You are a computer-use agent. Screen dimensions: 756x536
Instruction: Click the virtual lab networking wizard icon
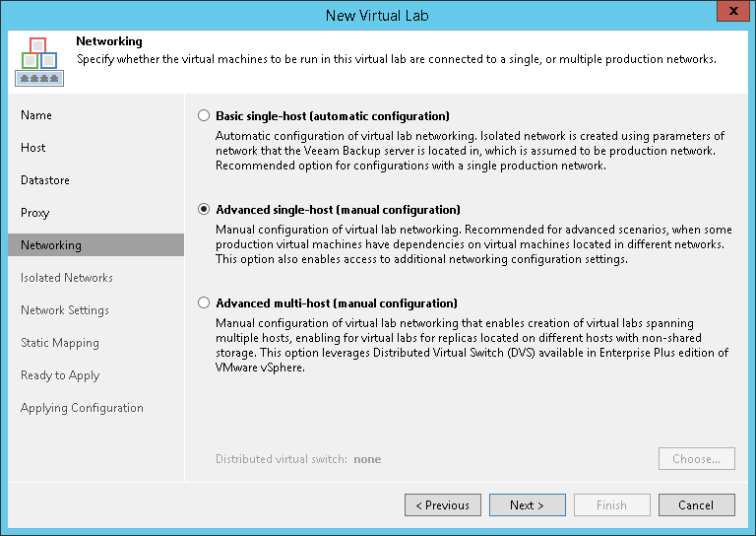click(39, 63)
